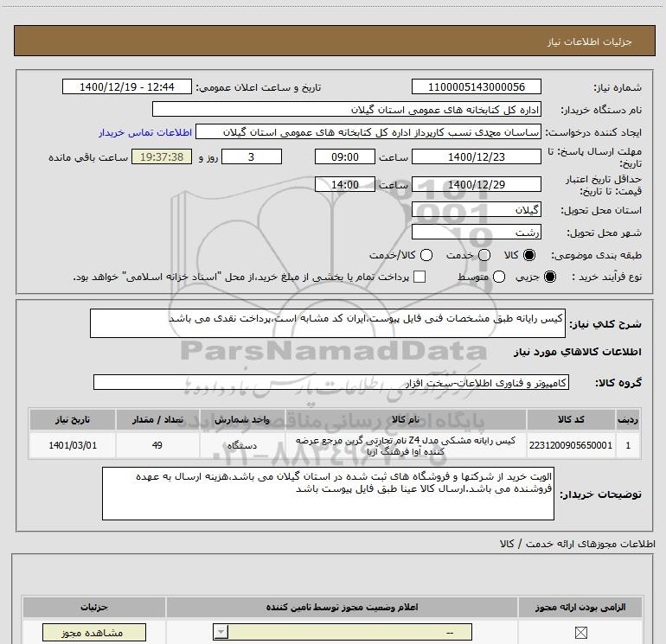Click the need date cell 1401/03/01
The height and width of the screenshot is (644, 666).
point(72,445)
